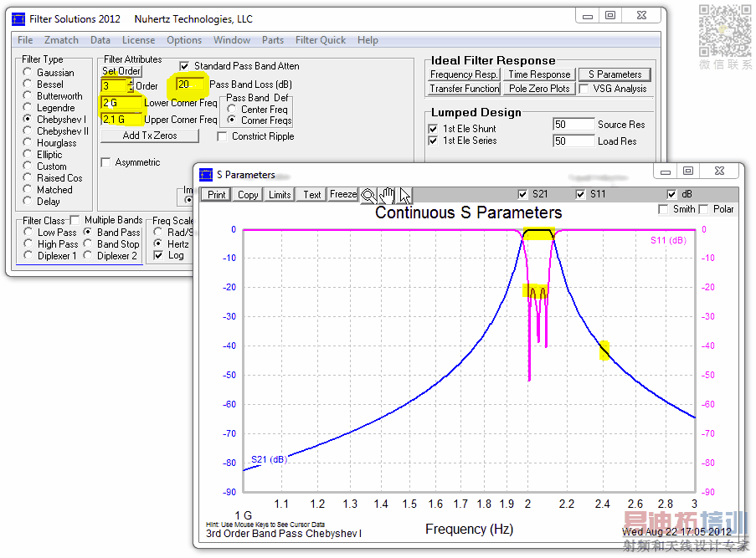Viewport: 756px width, 558px height.
Task: Open the Zmatch menu
Action: point(61,40)
